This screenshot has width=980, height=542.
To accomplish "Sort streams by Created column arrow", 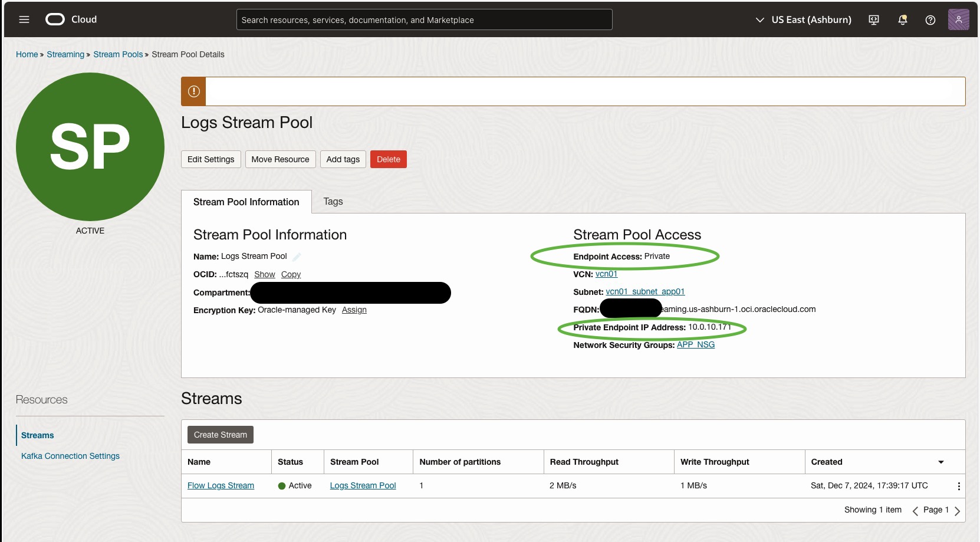I will (941, 462).
